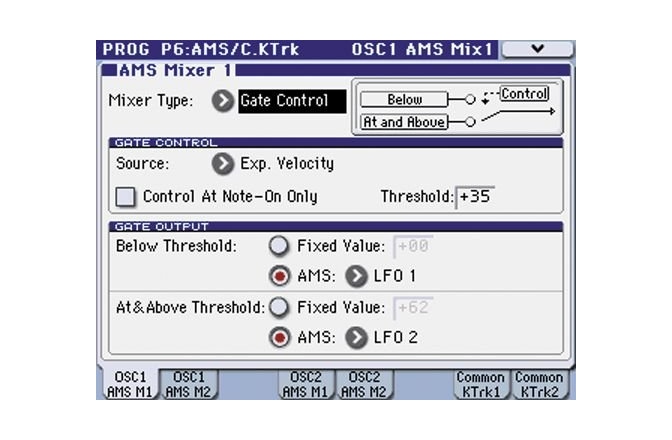Image resolution: width=672 pixels, height=440 pixels.
Task: Choose AMS option for Below Threshold
Action: [279, 276]
